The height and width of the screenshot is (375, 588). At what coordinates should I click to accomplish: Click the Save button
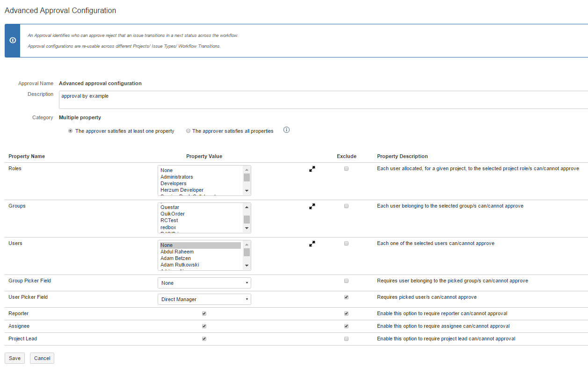point(15,358)
